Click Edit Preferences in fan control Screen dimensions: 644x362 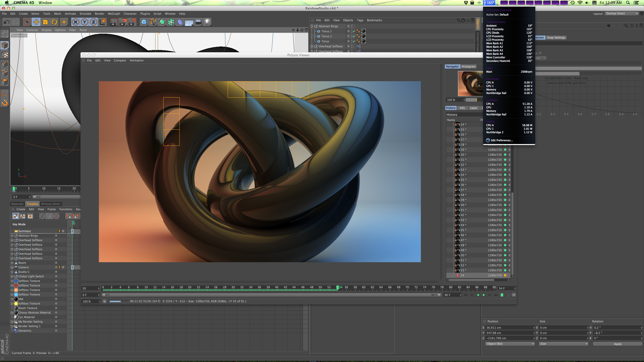tap(501, 140)
